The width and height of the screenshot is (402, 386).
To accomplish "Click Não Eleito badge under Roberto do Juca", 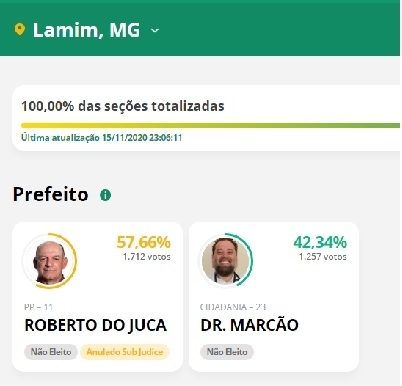I will pyautogui.click(x=51, y=352).
